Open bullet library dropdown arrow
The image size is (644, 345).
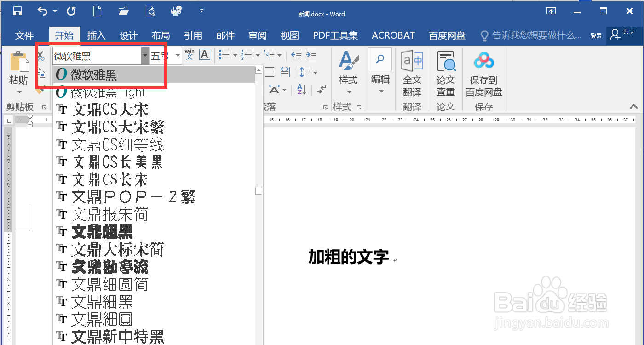tap(235, 56)
